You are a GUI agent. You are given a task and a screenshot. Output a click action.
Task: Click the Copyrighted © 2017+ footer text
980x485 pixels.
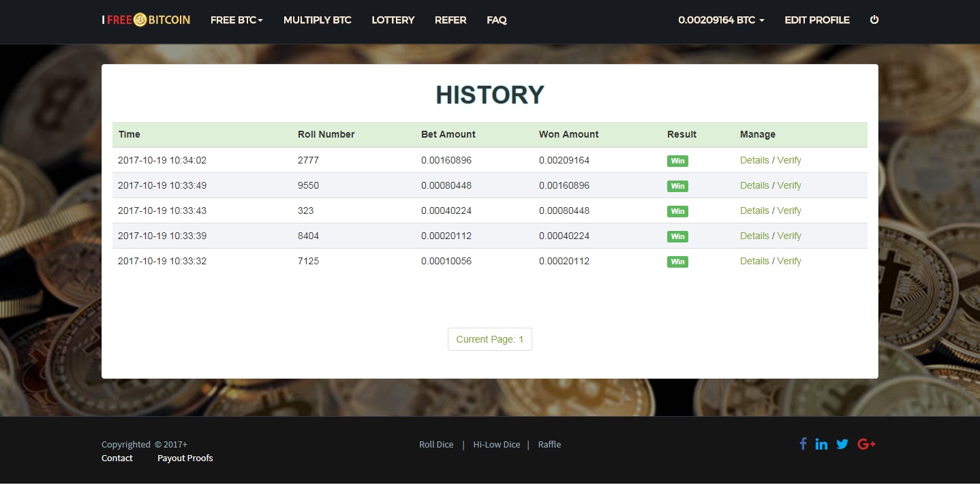click(144, 444)
